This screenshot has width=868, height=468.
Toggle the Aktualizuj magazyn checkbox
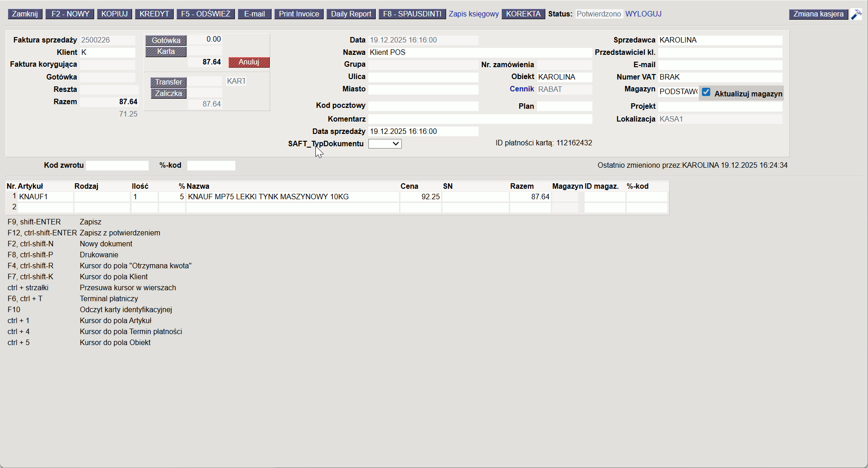(x=706, y=92)
